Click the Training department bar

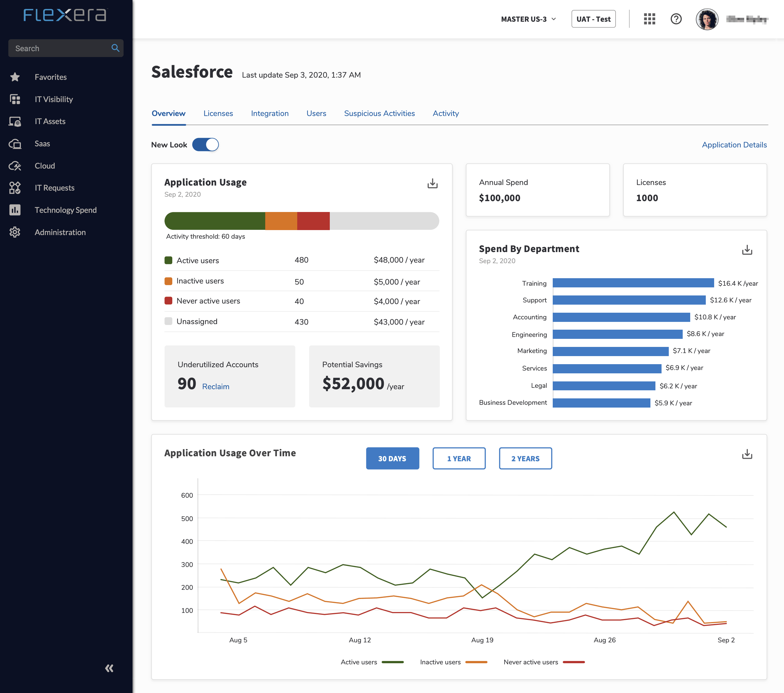(x=633, y=283)
